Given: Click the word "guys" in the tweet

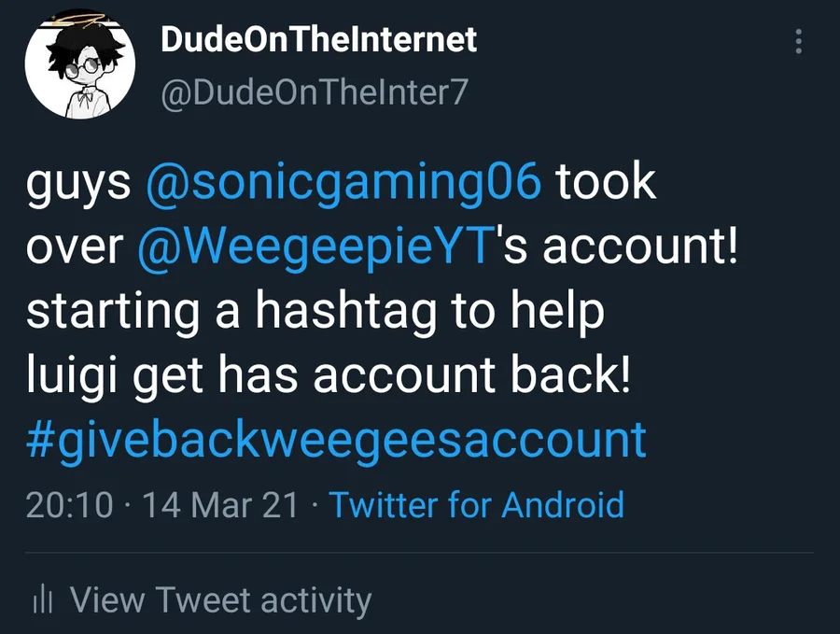Looking at the screenshot, I should point(78,183).
